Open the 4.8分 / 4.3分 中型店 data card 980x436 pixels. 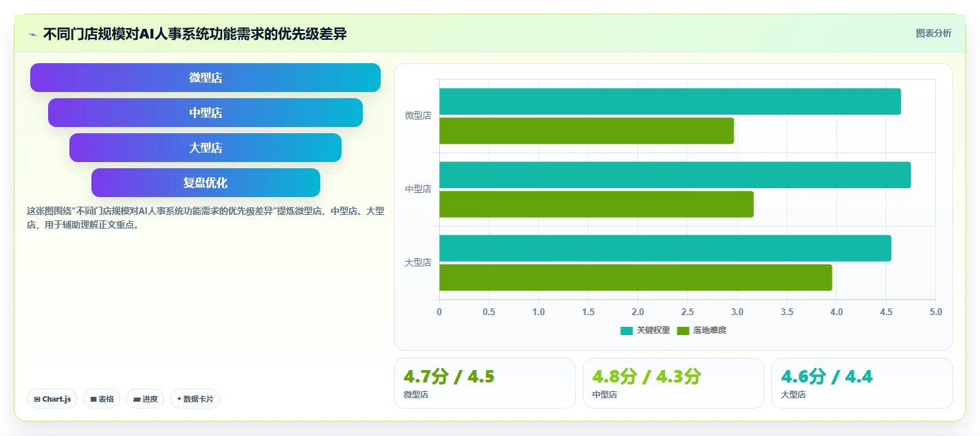(673, 383)
